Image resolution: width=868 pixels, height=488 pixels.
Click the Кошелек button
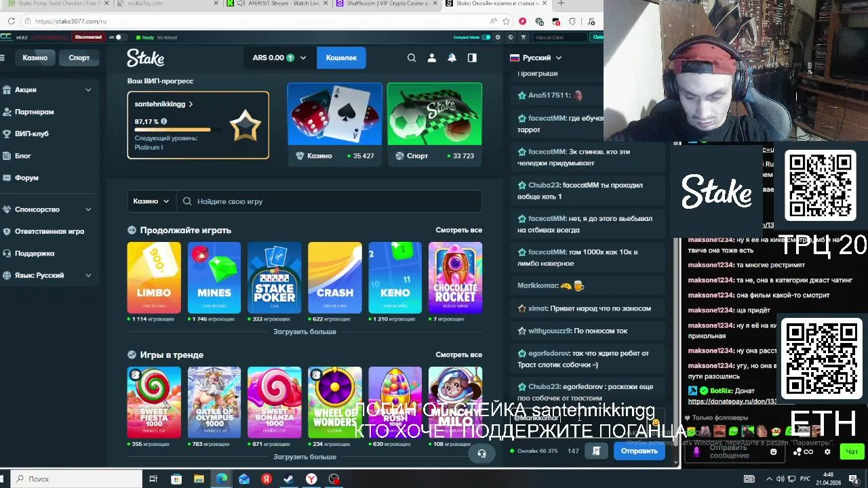(341, 58)
